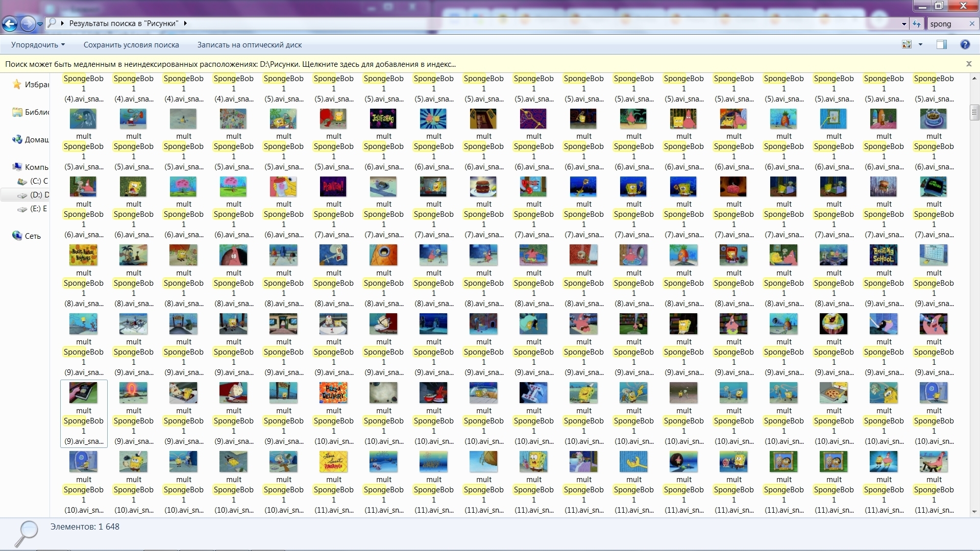Select drive (D:) in navigation pane
The image size is (980, 551).
[x=36, y=194]
